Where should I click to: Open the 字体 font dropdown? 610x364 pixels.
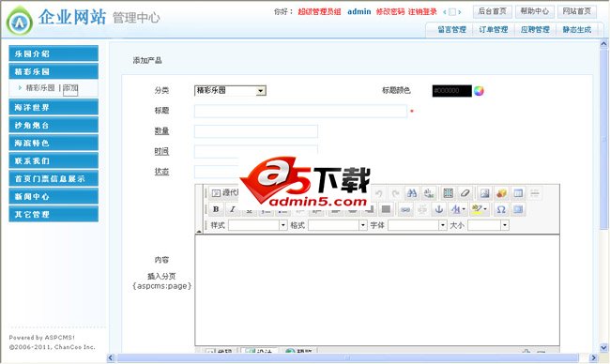(417, 225)
